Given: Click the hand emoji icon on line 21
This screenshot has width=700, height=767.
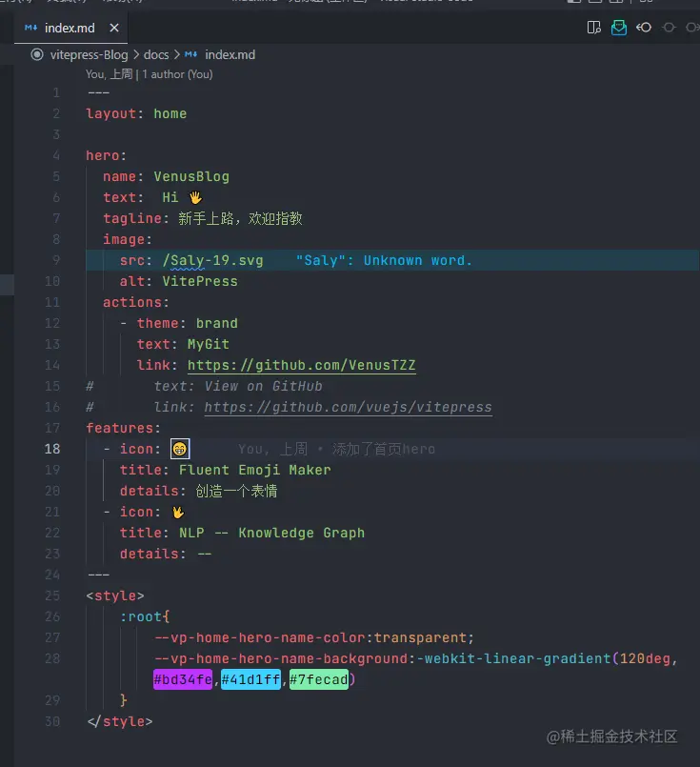Looking at the screenshot, I should coord(178,513).
